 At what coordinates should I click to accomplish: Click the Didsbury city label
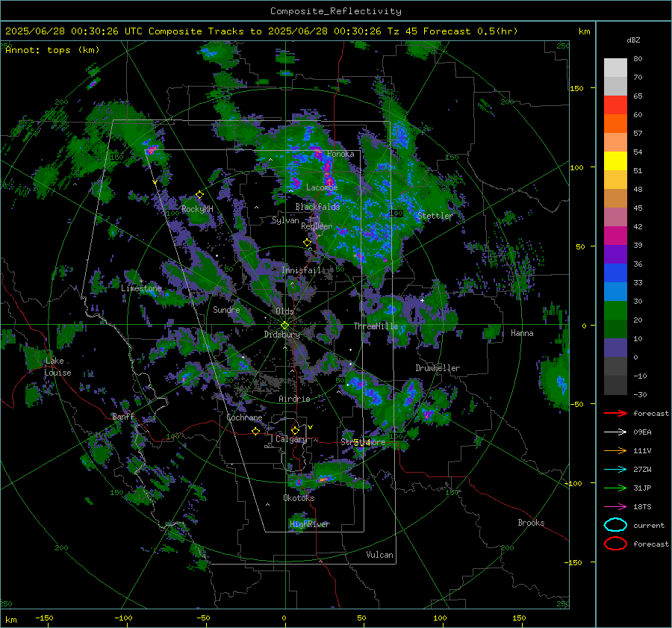pos(281,335)
